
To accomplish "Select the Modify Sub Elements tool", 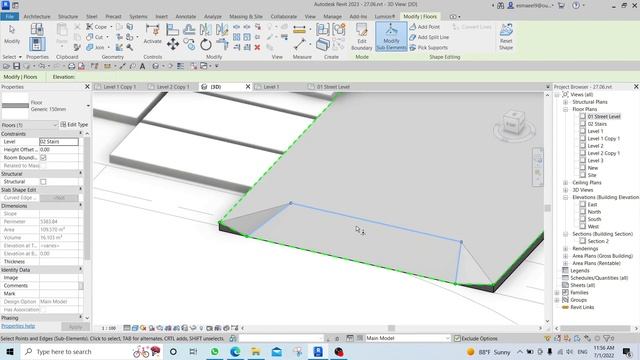I will [391, 37].
